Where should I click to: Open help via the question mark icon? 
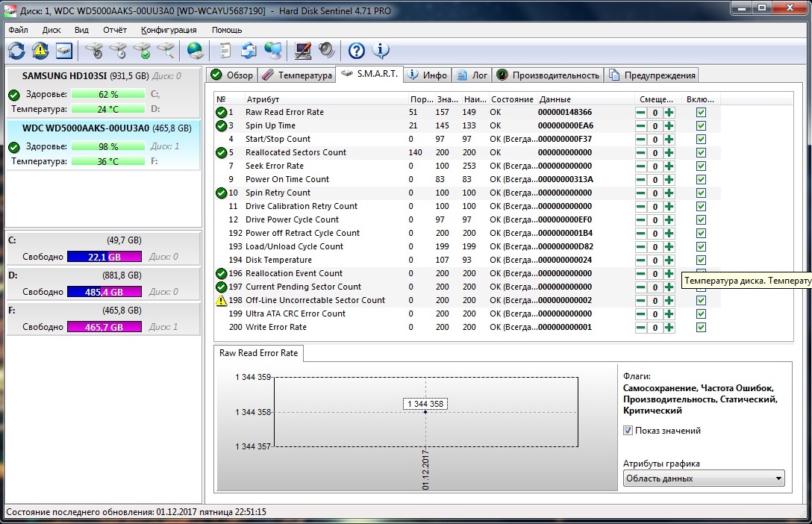357,51
